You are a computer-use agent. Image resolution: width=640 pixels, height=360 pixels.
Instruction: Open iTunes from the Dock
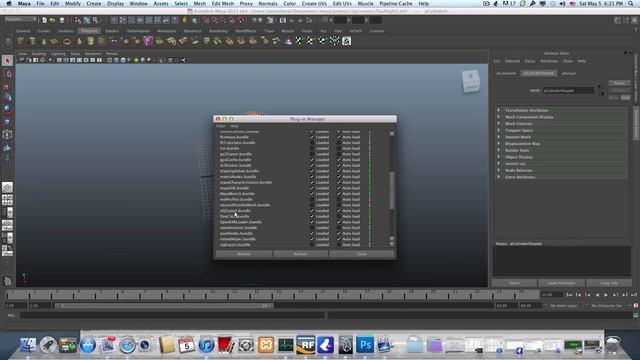coord(207,345)
